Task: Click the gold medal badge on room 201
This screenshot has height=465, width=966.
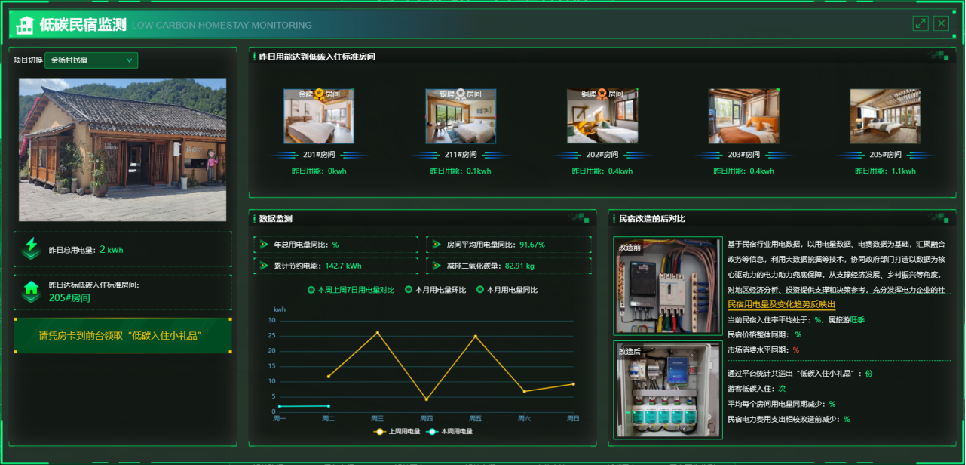Action: (x=318, y=95)
